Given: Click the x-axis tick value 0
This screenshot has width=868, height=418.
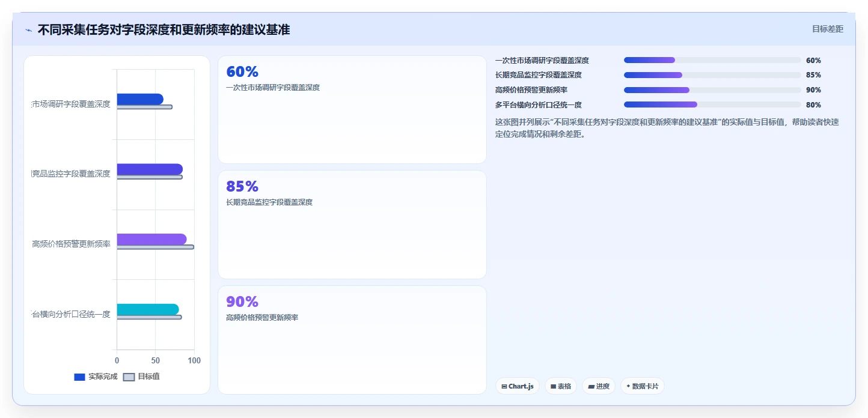Looking at the screenshot, I should point(117,360).
